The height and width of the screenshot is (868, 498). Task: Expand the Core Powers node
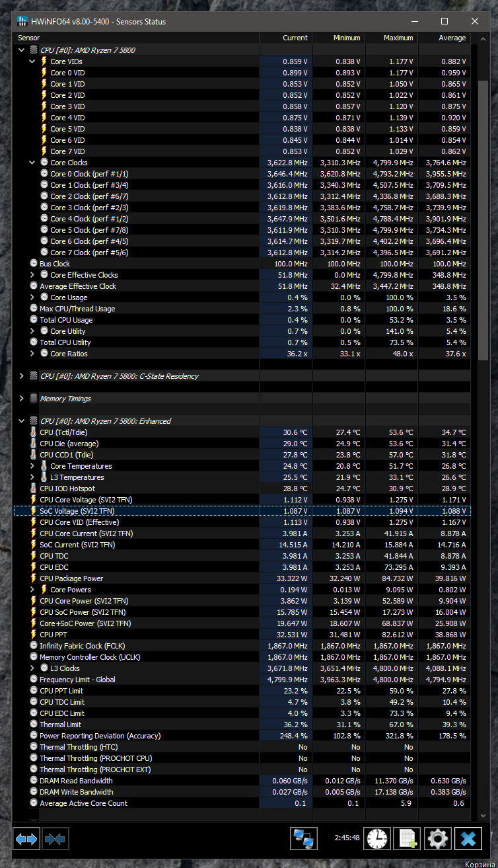(x=32, y=590)
